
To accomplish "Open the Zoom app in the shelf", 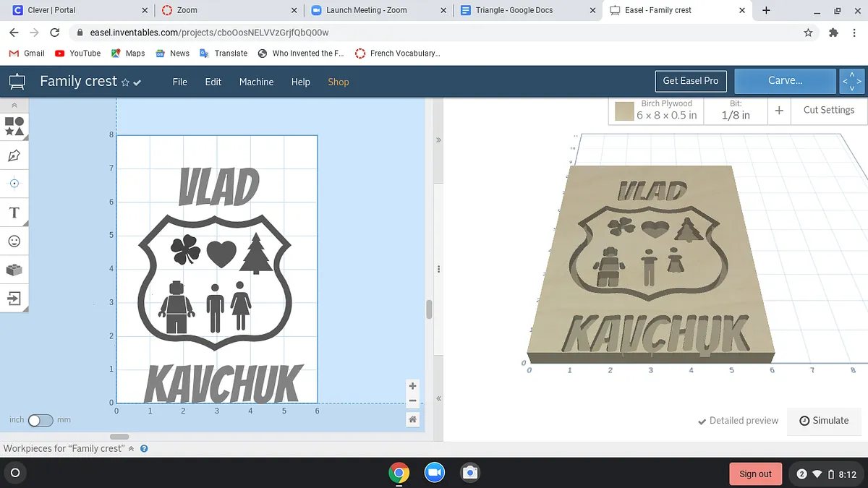I will pyautogui.click(x=434, y=473).
